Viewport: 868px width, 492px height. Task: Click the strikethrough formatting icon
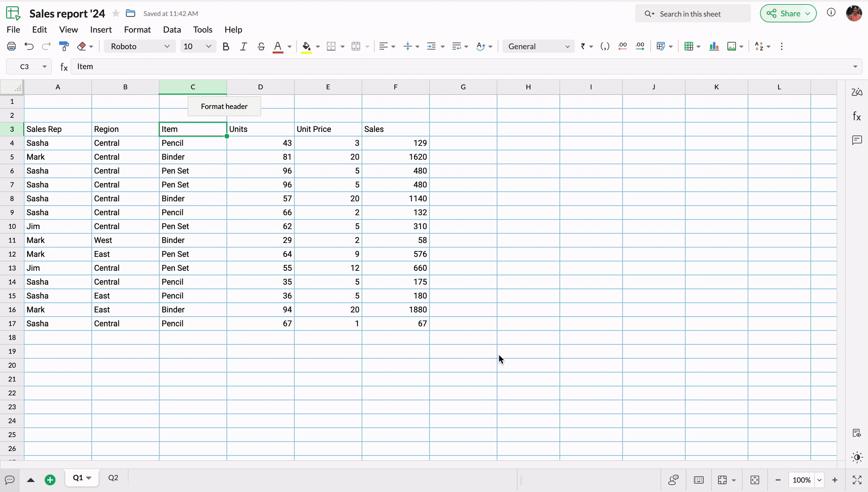(x=261, y=46)
